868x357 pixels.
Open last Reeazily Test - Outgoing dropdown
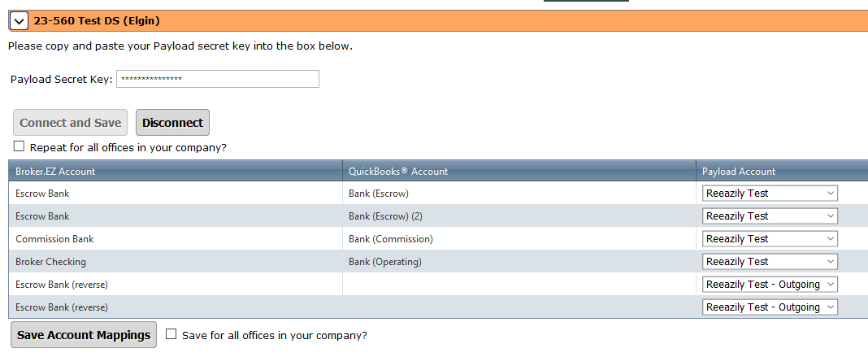coord(770,307)
